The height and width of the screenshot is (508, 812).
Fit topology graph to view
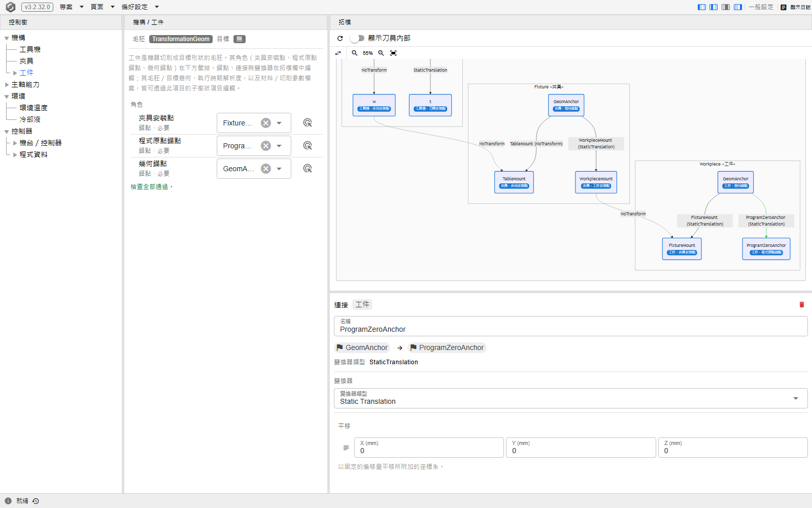coord(393,53)
